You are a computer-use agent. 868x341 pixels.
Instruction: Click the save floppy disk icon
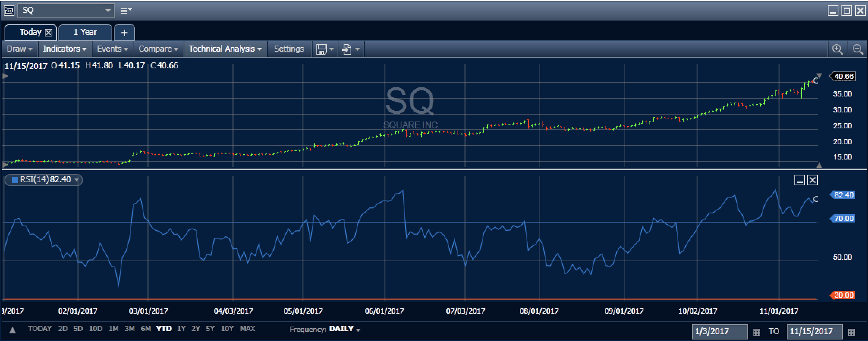tap(321, 49)
